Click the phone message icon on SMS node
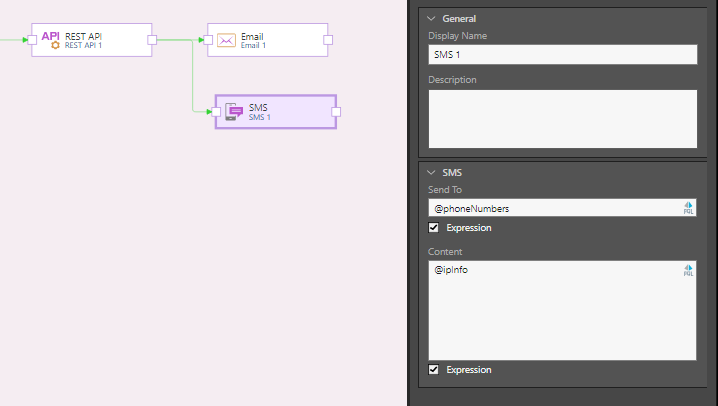 (x=233, y=112)
